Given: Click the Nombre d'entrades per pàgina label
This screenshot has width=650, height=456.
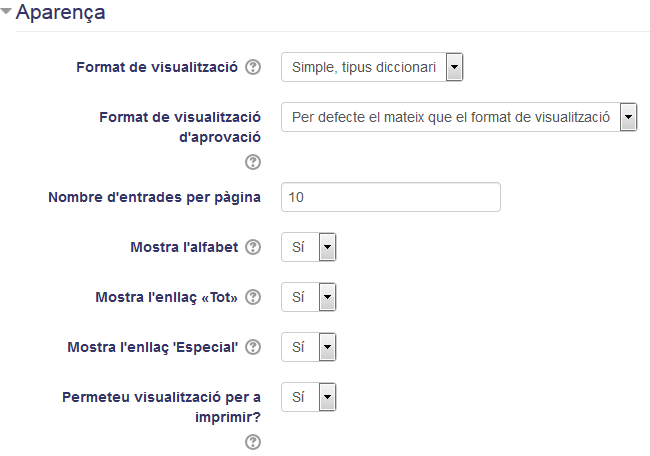Looking at the screenshot, I should [155, 197].
